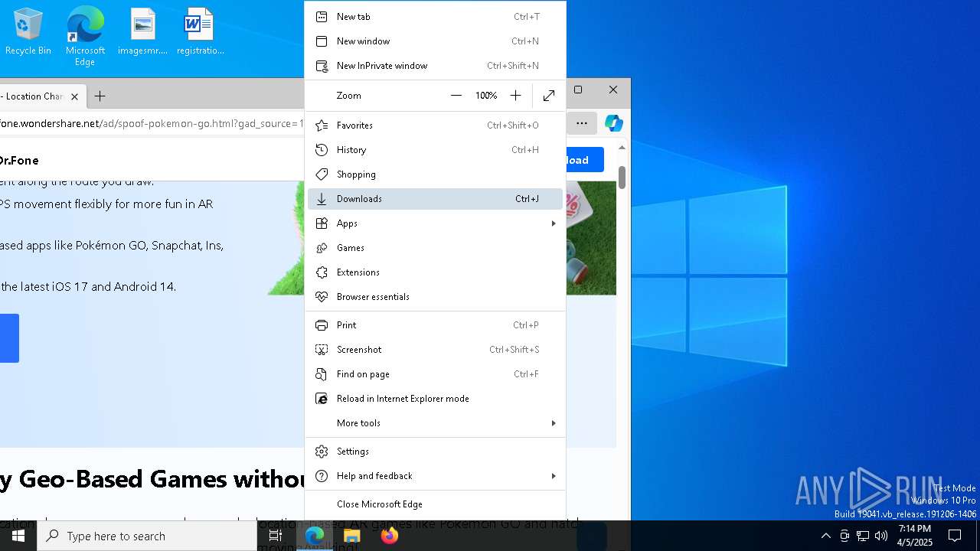
Task: Select Shopping in the menu
Action: point(435,174)
